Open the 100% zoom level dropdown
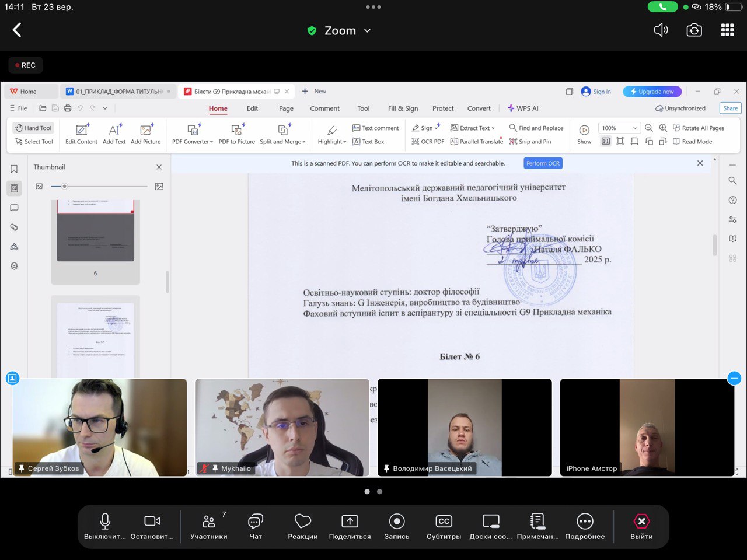 tap(634, 128)
